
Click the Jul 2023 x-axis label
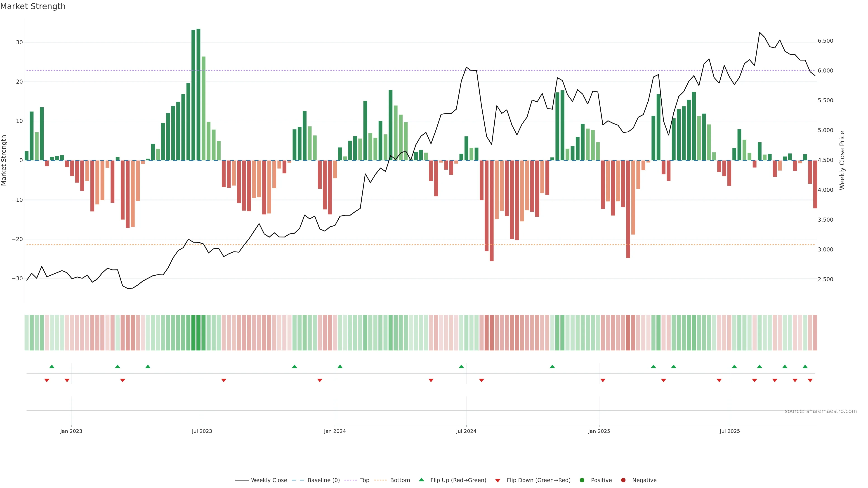pos(202,431)
